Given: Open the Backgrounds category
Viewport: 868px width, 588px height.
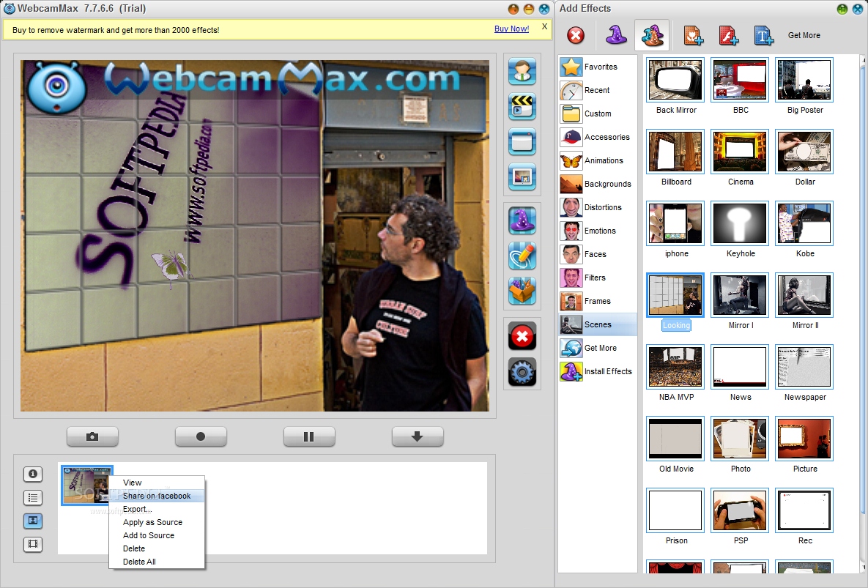Looking at the screenshot, I should click(x=598, y=184).
